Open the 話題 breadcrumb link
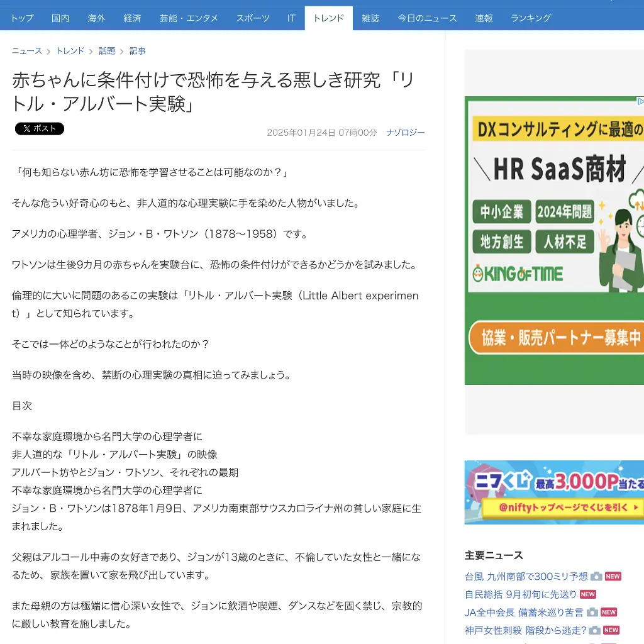 click(107, 51)
